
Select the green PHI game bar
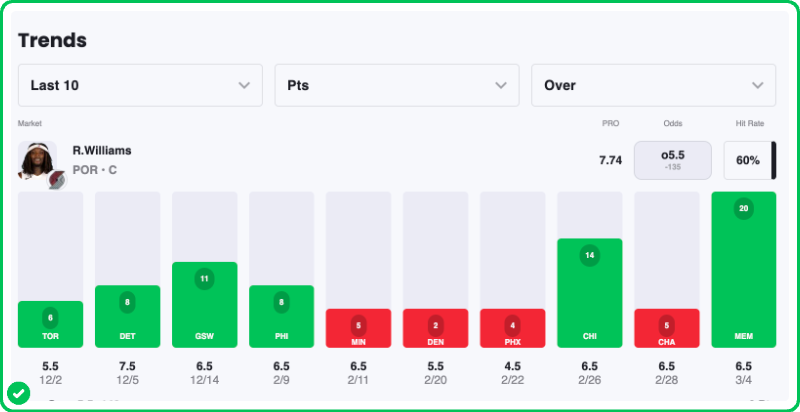click(281, 317)
